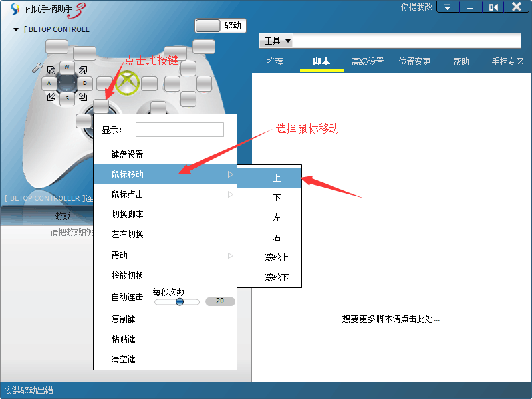Image resolution: width=532 pixels, height=399 pixels.
Task: Minimize the 闪优手柄助手 window
Action: pyautogui.click(x=470, y=7)
